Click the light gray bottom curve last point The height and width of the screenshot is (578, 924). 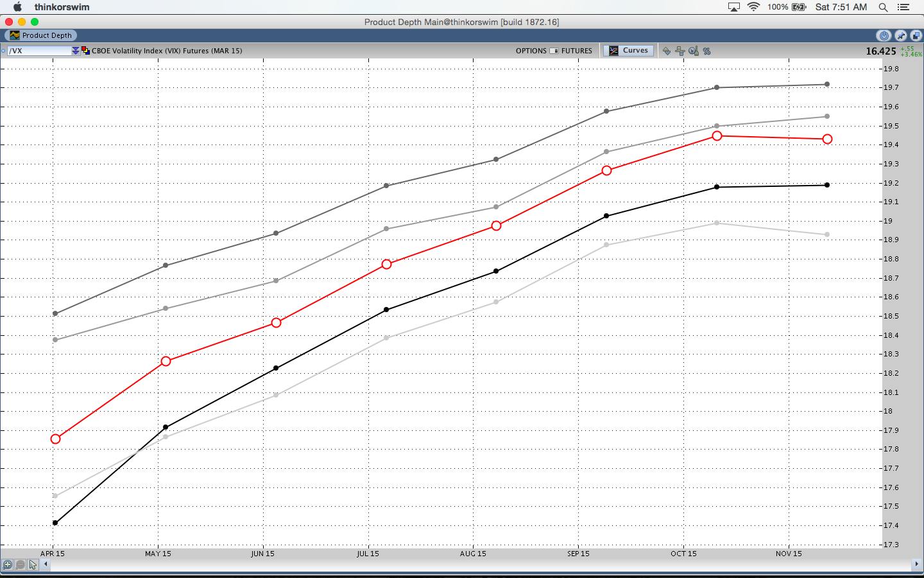pos(827,234)
